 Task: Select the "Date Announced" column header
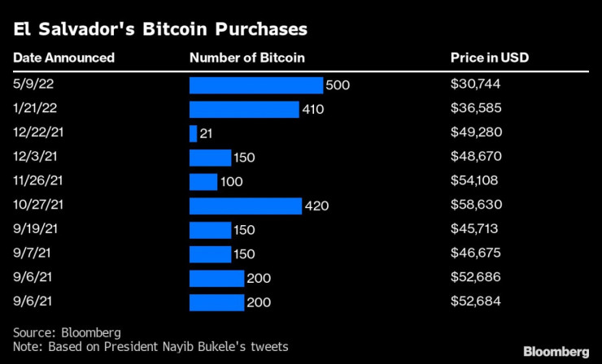(x=63, y=58)
